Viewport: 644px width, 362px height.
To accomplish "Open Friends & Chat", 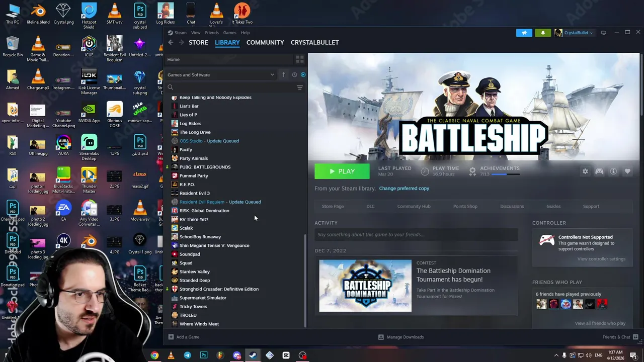I will tap(620, 337).
